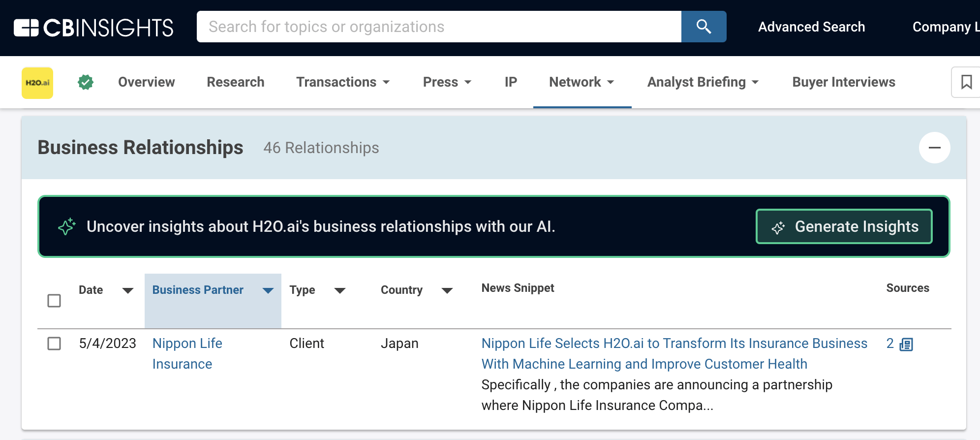Click the green verified badge icon
Screen dimensions: 980x440
point(86,82)
